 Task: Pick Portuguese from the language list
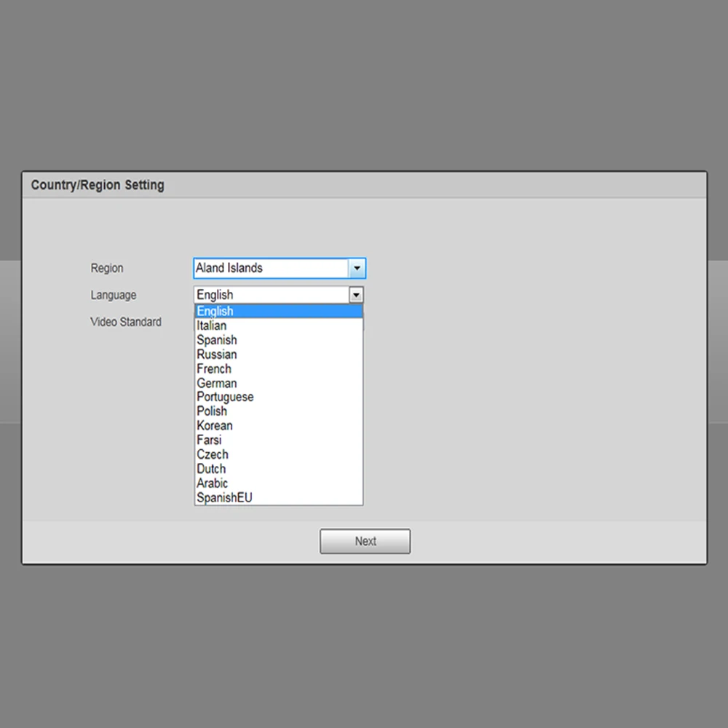[279, 397]
